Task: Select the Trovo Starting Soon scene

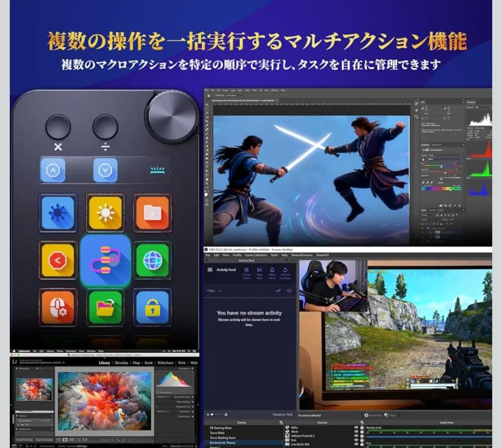Action: tap(223, 438)
